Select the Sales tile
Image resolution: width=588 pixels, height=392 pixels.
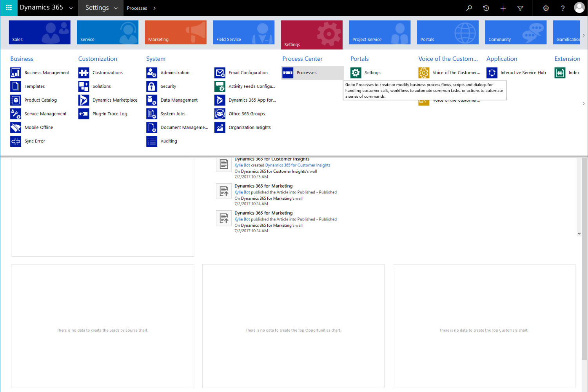point(40,32)
